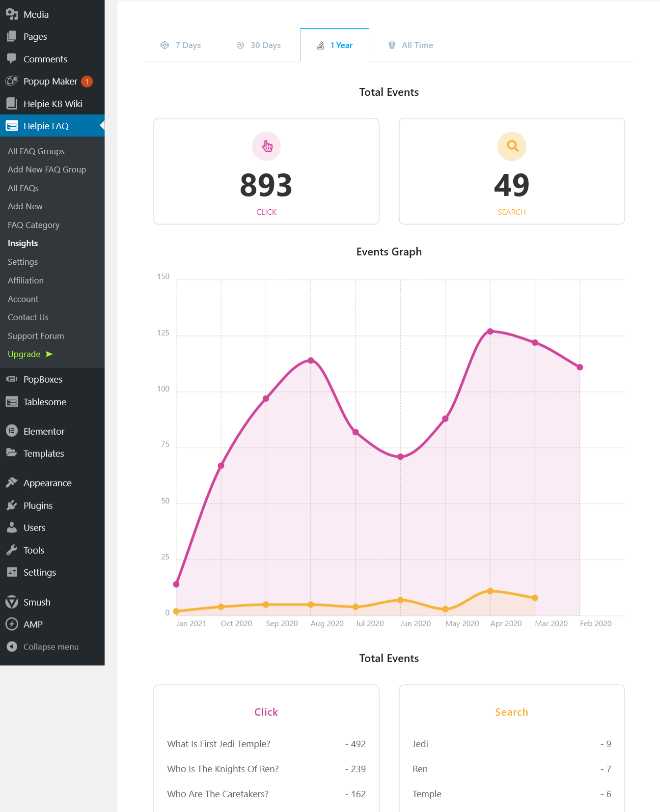Click the Popup Maker gear icon

pyautogui.click(x=12, y=81)
